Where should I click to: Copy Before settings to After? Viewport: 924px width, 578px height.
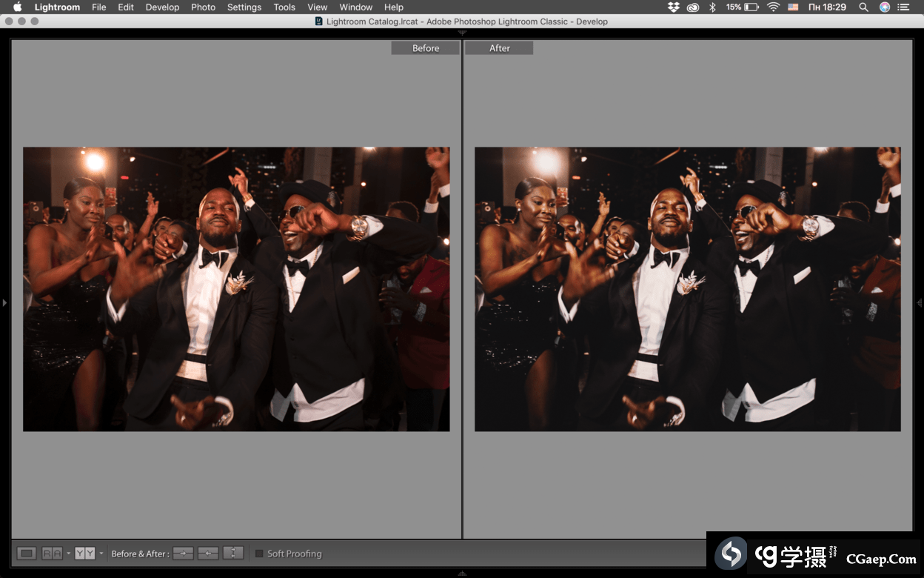pos(183,554)
